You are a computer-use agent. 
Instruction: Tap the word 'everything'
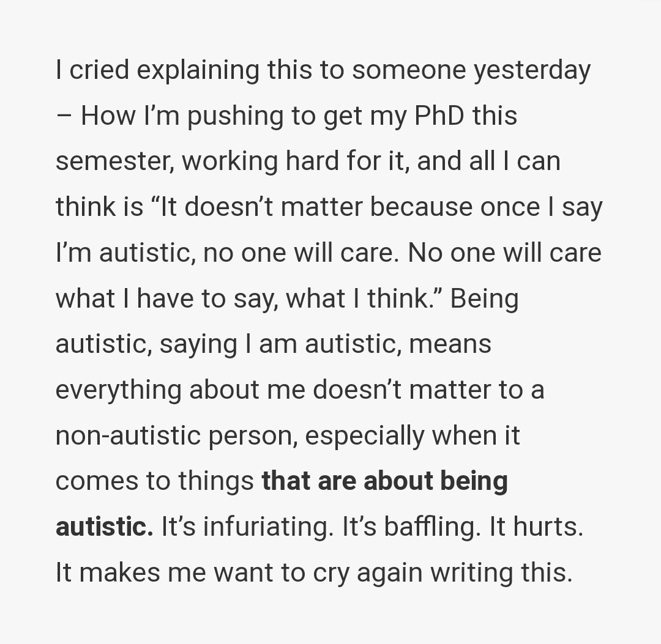click(119, 390)
